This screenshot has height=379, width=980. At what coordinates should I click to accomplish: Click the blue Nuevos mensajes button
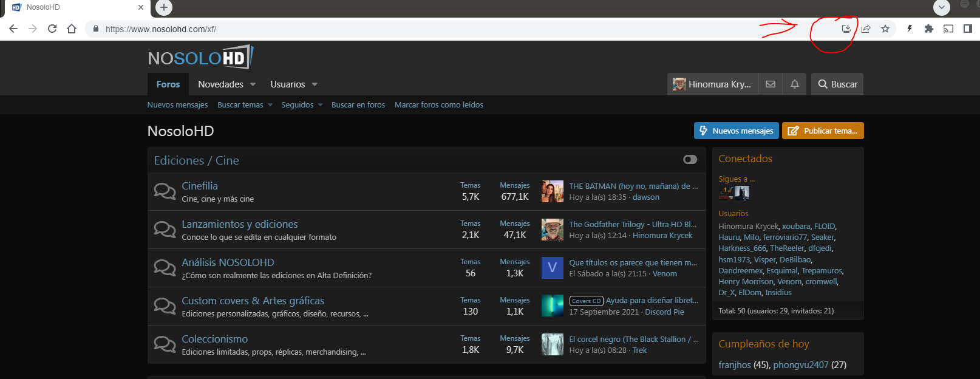(737, 131)
